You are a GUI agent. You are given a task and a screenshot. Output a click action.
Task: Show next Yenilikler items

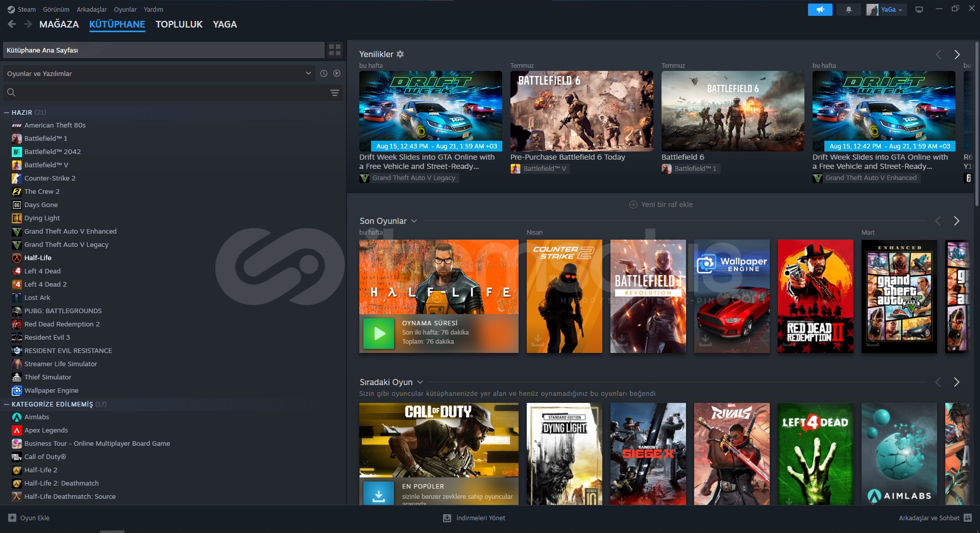957,55
